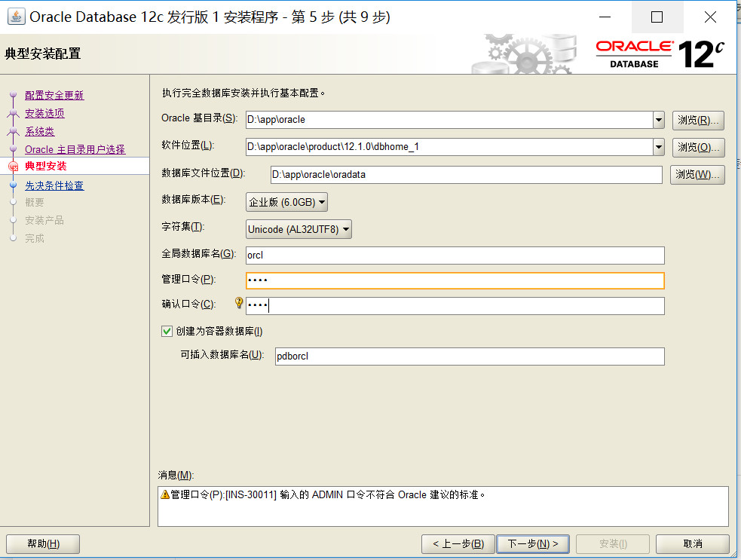Screen dimensions: 741x560
Task: Click the 下一步(N) next button
Action: point(533,544)
